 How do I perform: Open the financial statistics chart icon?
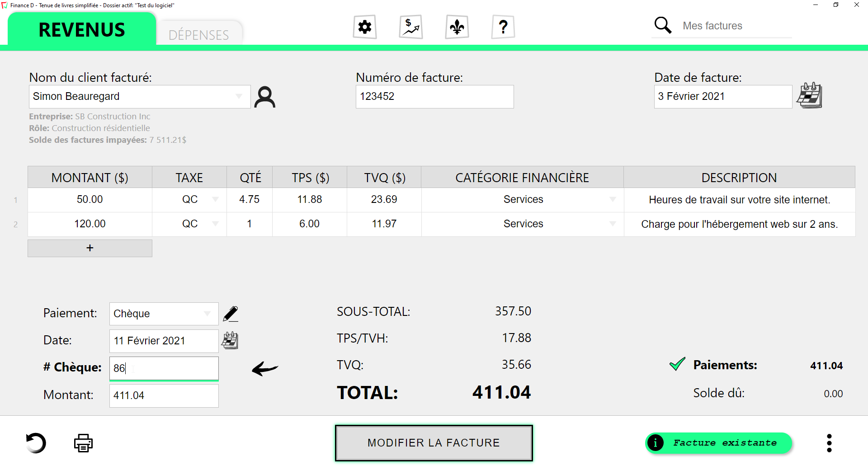point(410,27)
